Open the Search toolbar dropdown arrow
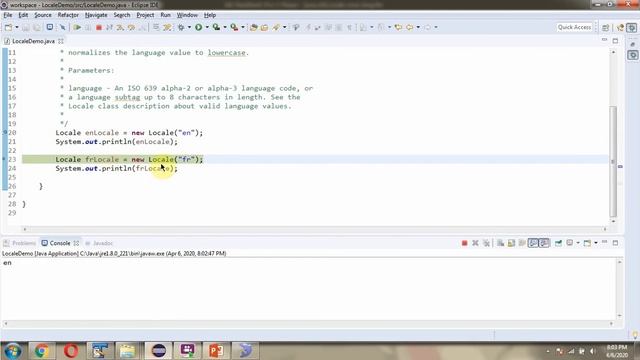The width and height of the screenshot is (640, 360). 284,27
